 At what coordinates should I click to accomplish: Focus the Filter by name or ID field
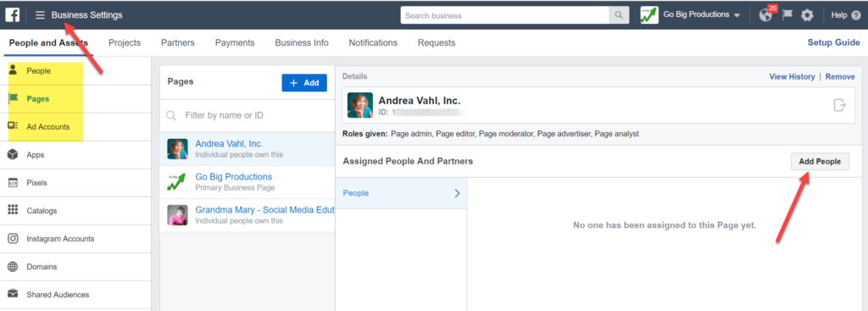248,115
